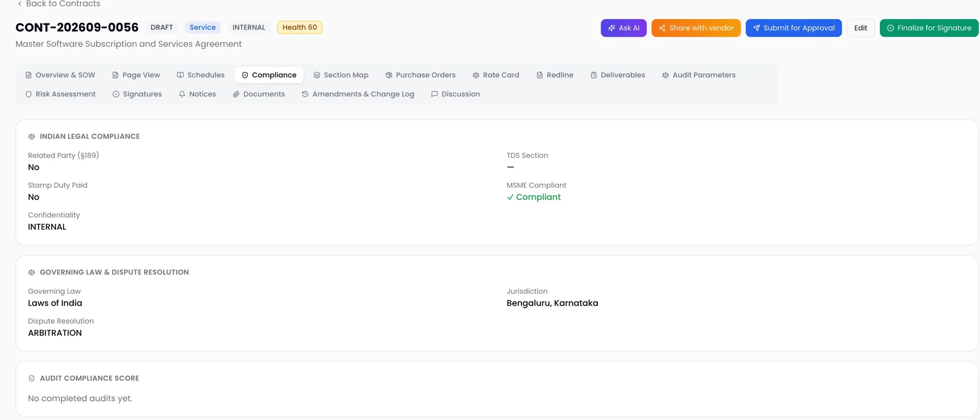Click the document icon on Overview & SOW tab
The image size is (980, 420).
pos(28,75)
